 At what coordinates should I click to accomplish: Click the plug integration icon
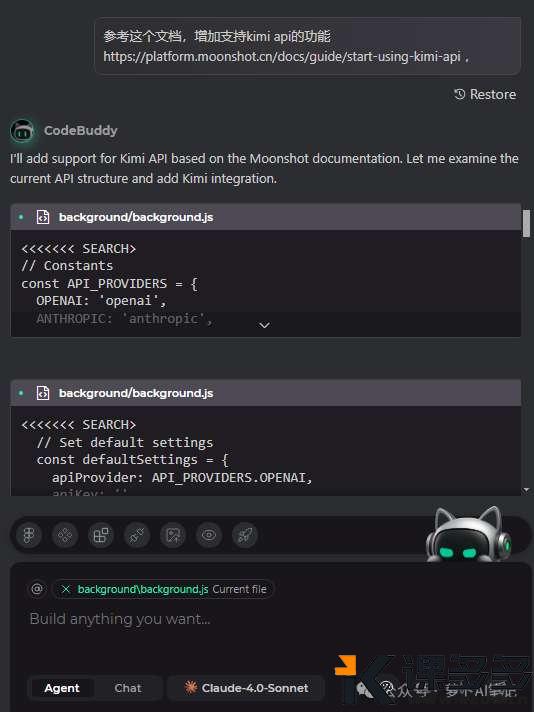point(137,535)
